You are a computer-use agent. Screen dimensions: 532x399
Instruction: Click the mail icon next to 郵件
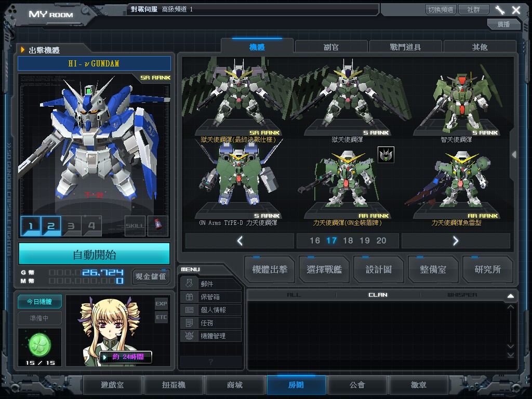(x=190, y=284)
